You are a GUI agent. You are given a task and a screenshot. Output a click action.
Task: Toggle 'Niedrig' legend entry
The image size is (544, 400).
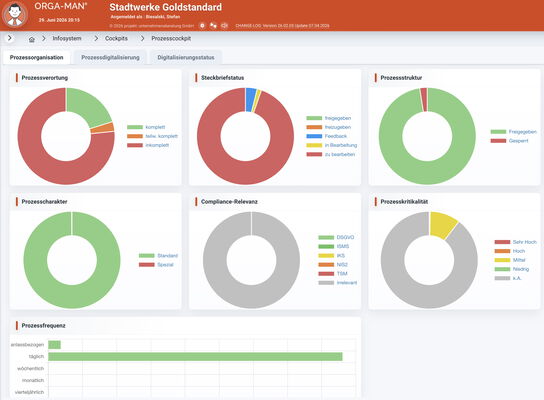512,269
